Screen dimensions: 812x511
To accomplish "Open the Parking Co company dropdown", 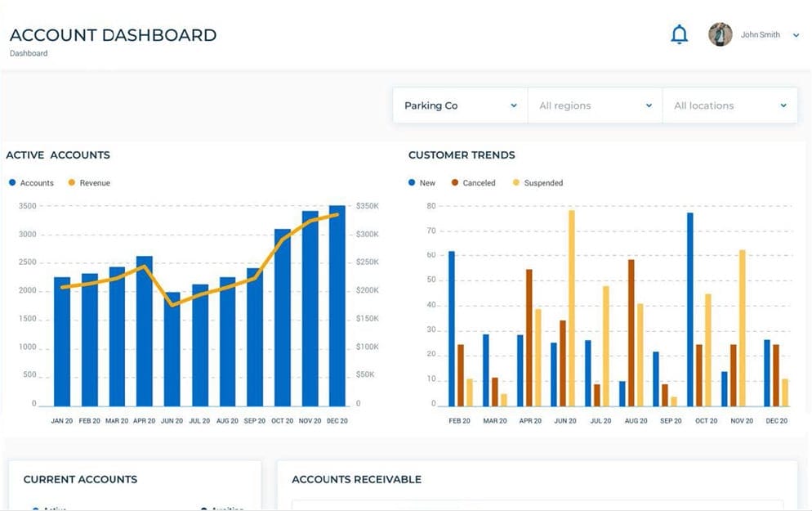I will 460,105.
